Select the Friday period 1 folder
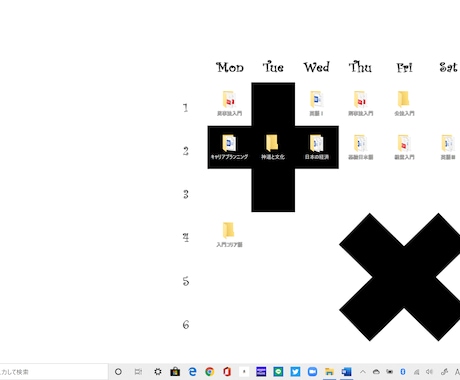The width and height of the screenshot is (460, 380). pyautogui.click(x=404, y=103)
